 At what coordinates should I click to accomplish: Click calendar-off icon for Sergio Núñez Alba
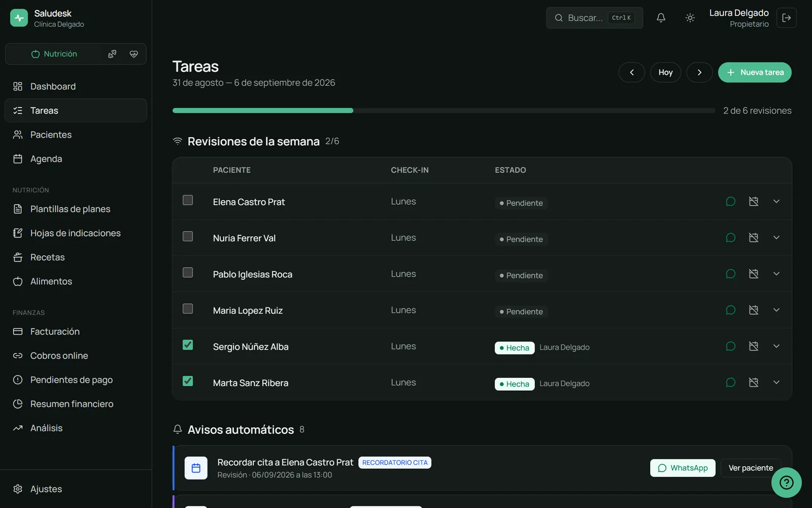(754, 346)
